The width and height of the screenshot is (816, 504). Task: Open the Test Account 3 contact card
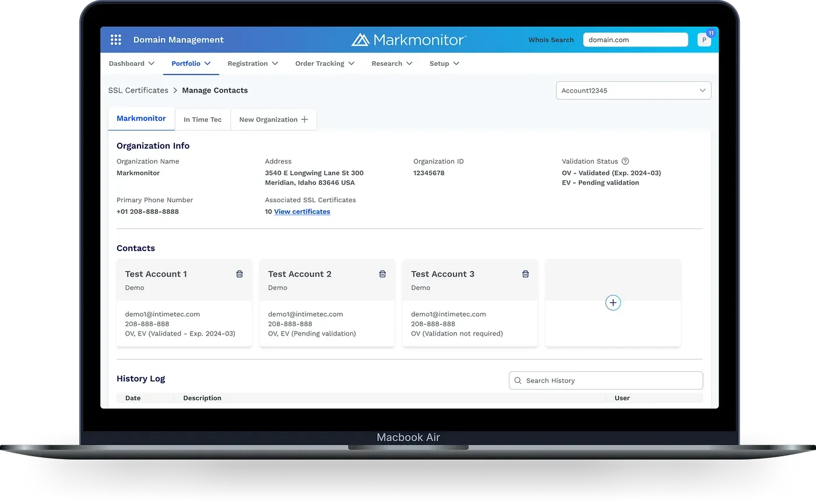click(x=470, y=303)
